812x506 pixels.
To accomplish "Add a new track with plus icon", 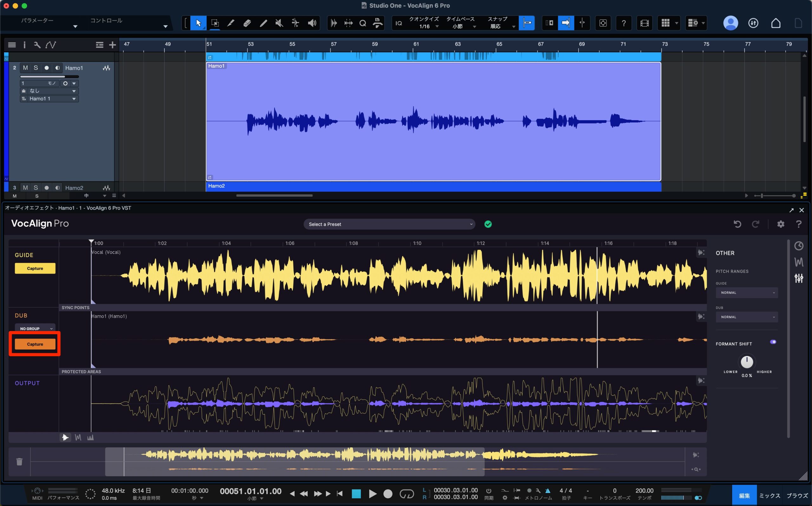I will [x=113, y=45].
